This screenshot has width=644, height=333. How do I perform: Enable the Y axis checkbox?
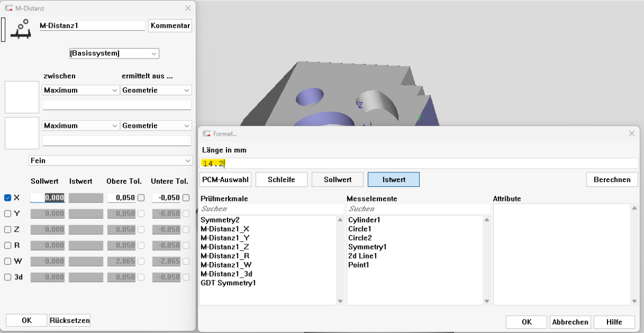tap(8, 213)
